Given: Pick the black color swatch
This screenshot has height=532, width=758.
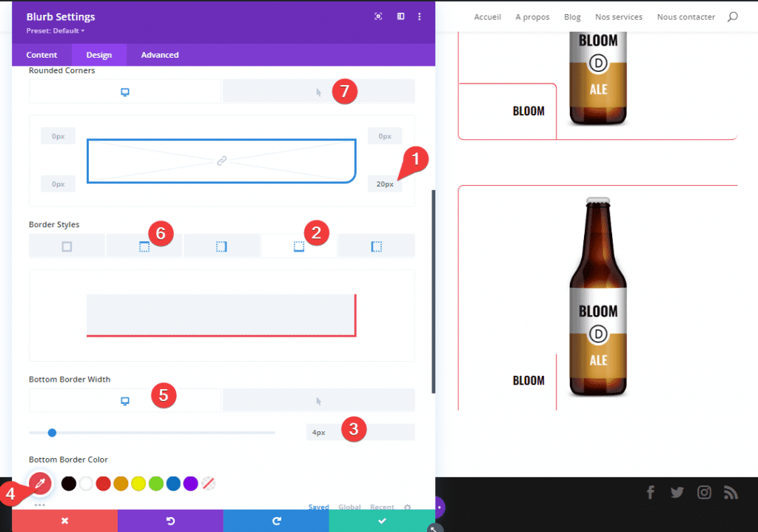Looking at the screenshot, I should point(69,483).
